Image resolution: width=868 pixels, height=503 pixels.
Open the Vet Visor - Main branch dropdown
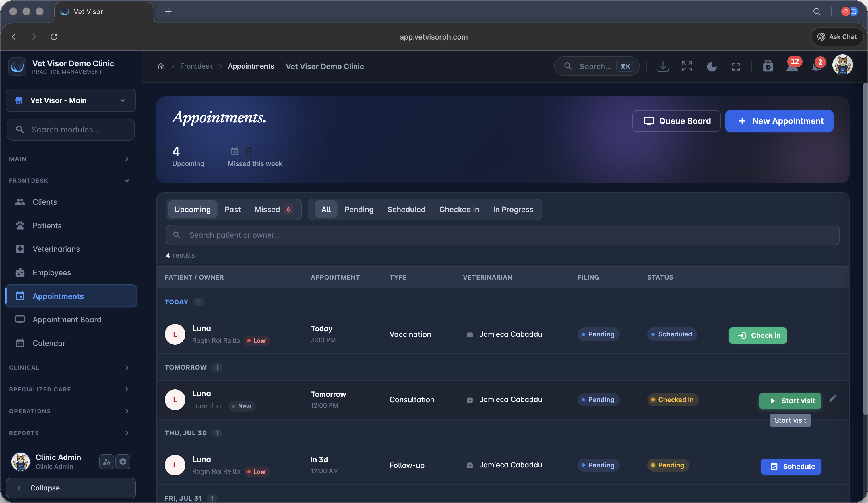(x=71, y=100)
